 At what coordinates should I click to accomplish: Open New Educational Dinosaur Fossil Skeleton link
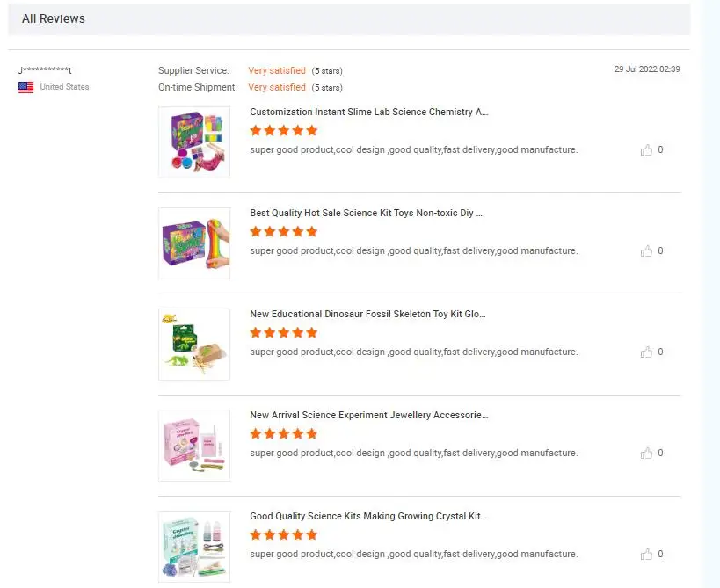[x=367, y=315]
